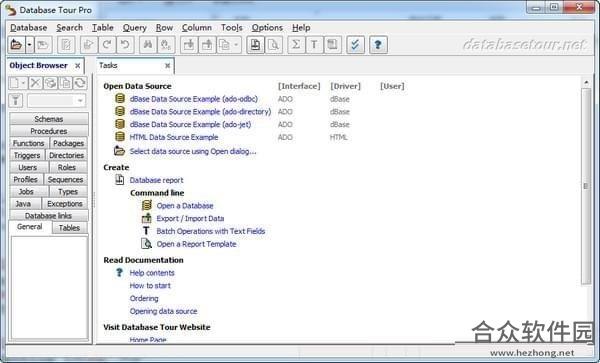The image size is (600, 363).
Task: Close the Tasks tab
Action: pos(167,66)
